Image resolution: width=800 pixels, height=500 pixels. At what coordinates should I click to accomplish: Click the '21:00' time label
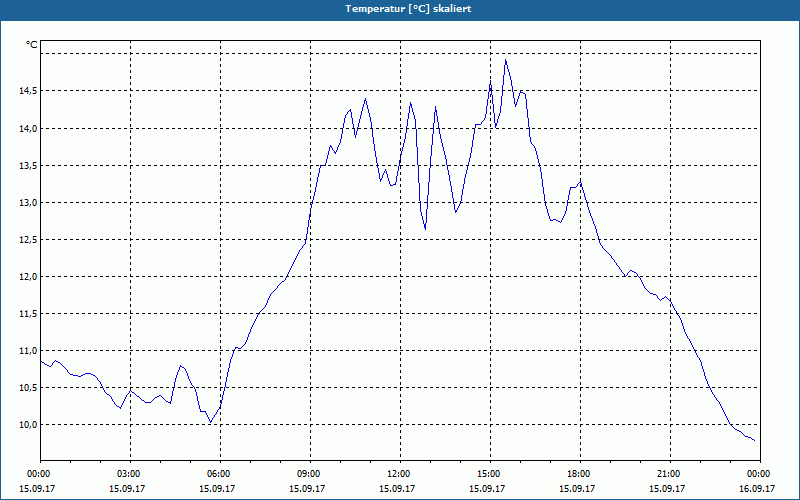(670, 474)
